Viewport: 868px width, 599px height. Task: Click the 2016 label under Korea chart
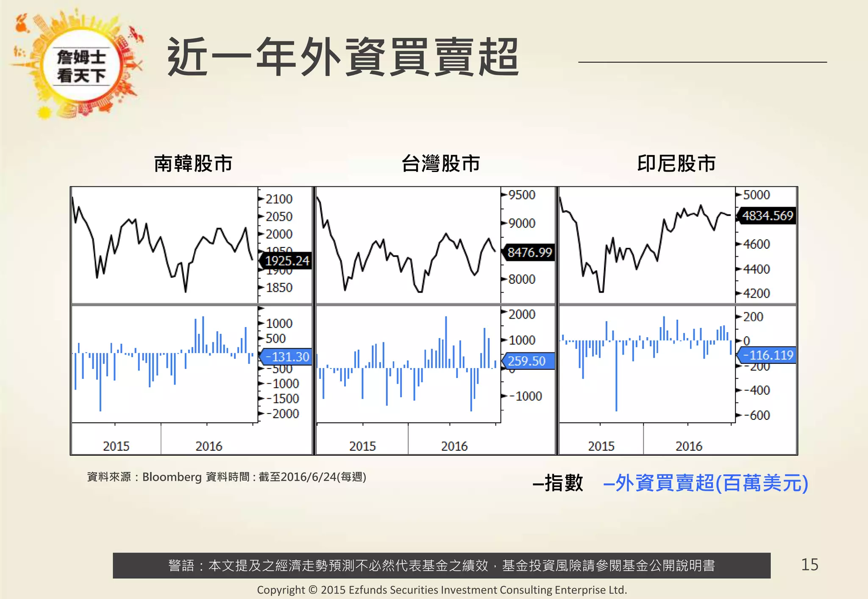point(209,446)
